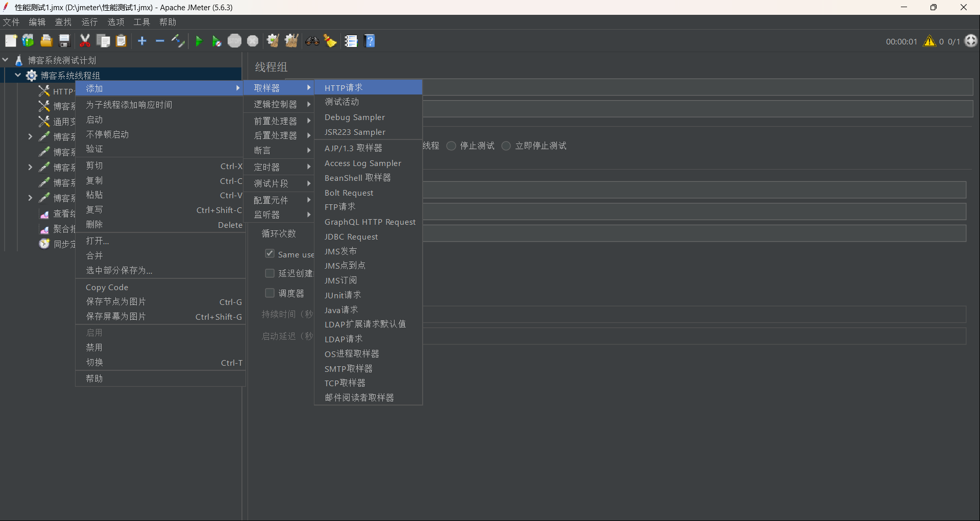Click the Shutdown test icon

point(253,41)
